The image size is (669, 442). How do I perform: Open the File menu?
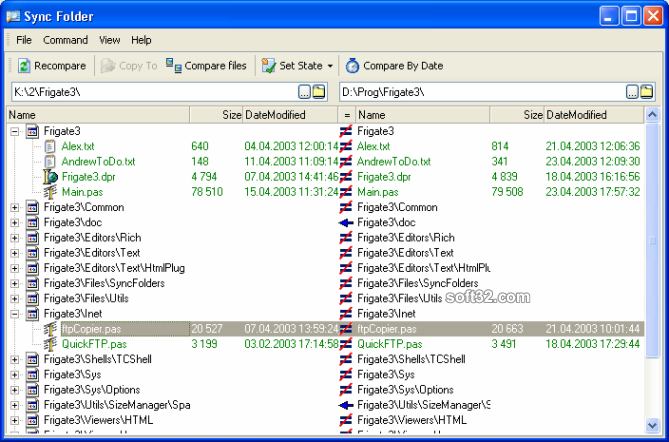click(x=24, y=40)
